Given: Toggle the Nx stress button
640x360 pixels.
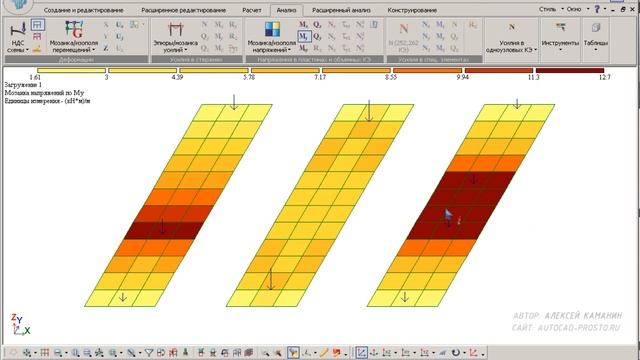Looking at the screenshot, I should (x=332, y=24).
